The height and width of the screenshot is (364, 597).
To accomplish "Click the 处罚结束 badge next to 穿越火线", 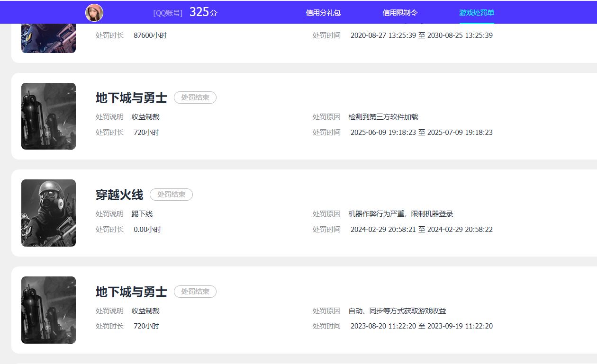I will [171, 195].
